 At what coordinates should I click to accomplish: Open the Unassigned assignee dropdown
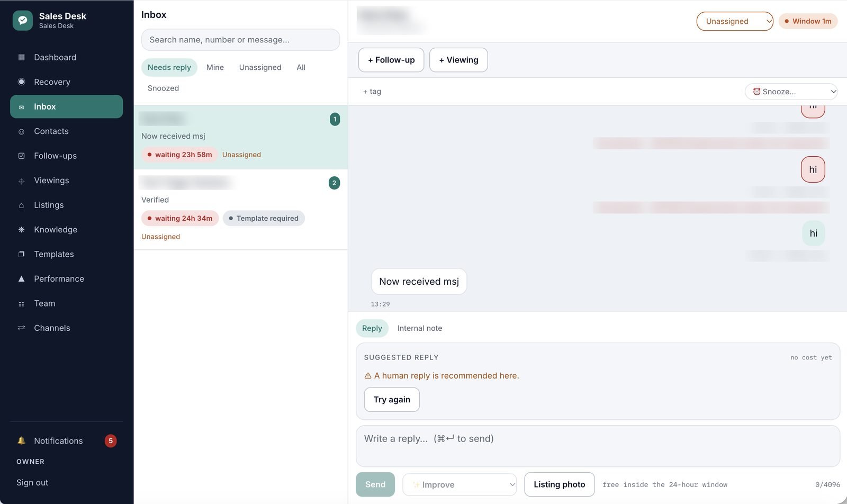click(x=735, y=21)
